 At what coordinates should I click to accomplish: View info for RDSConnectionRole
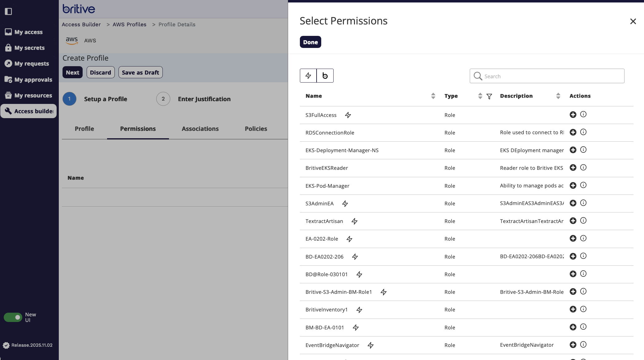click(x=583, y=132)
